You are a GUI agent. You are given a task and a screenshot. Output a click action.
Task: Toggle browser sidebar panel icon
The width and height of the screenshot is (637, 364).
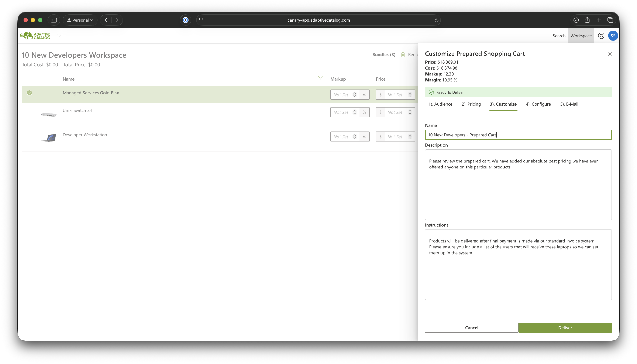click(54, 20)
